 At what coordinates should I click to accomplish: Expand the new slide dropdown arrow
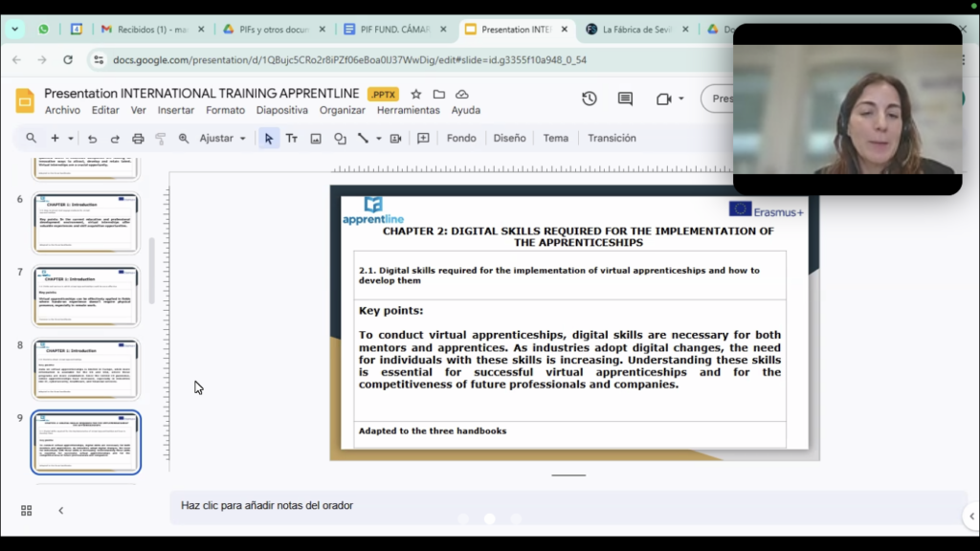[70, 139]
